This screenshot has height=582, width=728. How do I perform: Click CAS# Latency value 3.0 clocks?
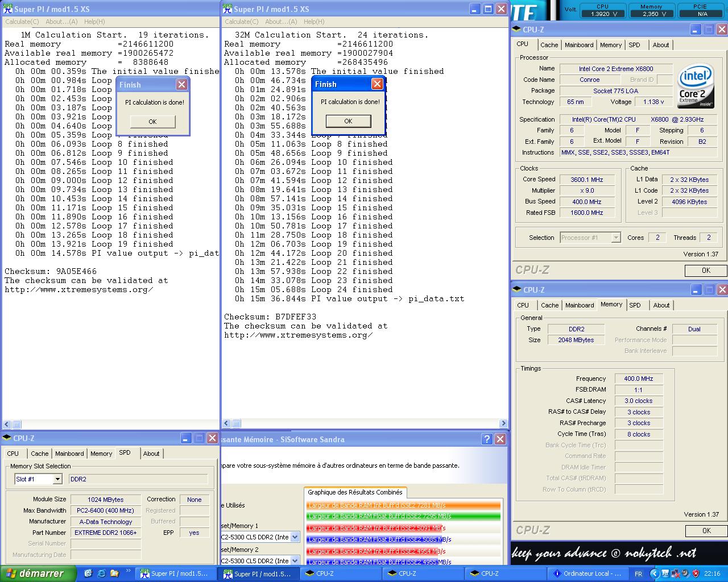(639, 401)
